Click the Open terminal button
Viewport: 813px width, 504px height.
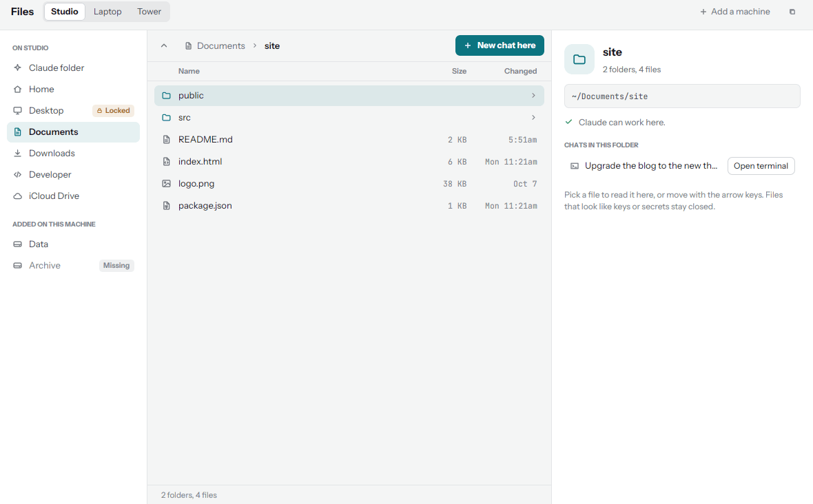[x=761, y=166]
